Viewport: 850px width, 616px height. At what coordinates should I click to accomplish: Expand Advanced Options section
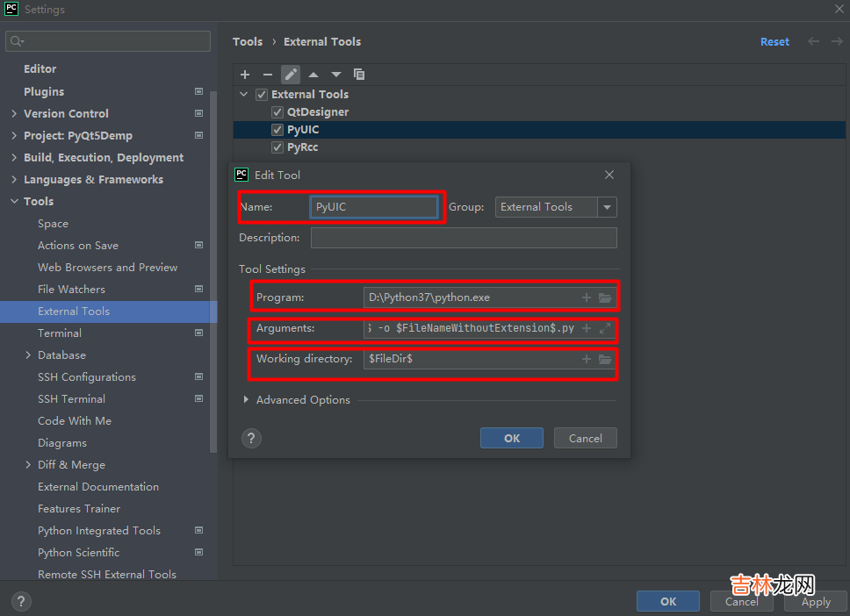(x=246, y=400)
